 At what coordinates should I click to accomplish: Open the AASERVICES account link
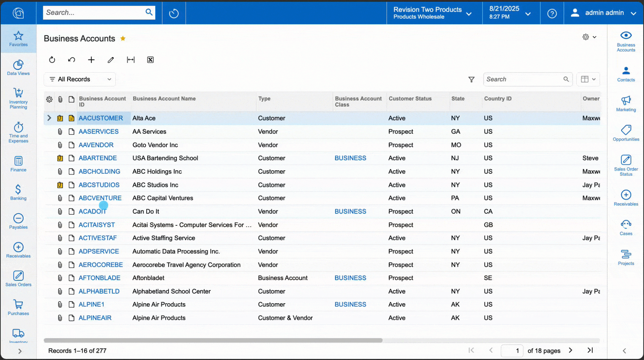coord(98,132)
